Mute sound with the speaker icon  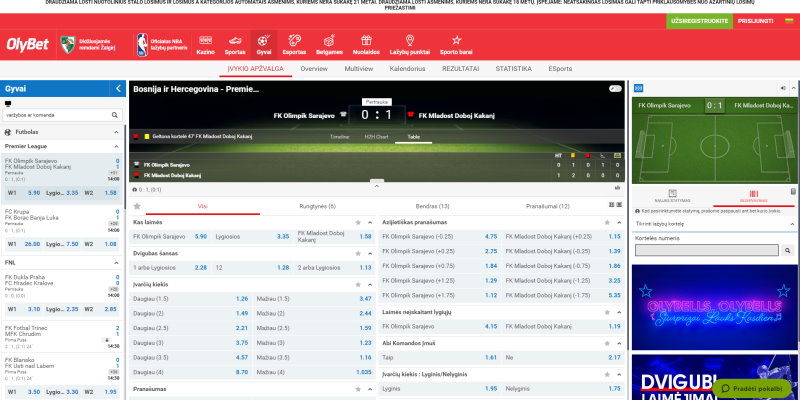click(x=783, y=88)
